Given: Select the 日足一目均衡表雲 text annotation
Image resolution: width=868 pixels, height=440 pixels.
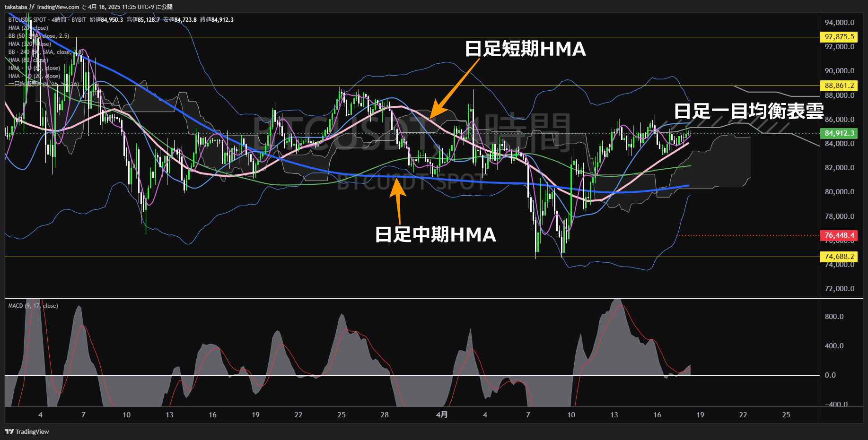Looking at the screenshot, I should pyautogui.click(x=749, y=112).
